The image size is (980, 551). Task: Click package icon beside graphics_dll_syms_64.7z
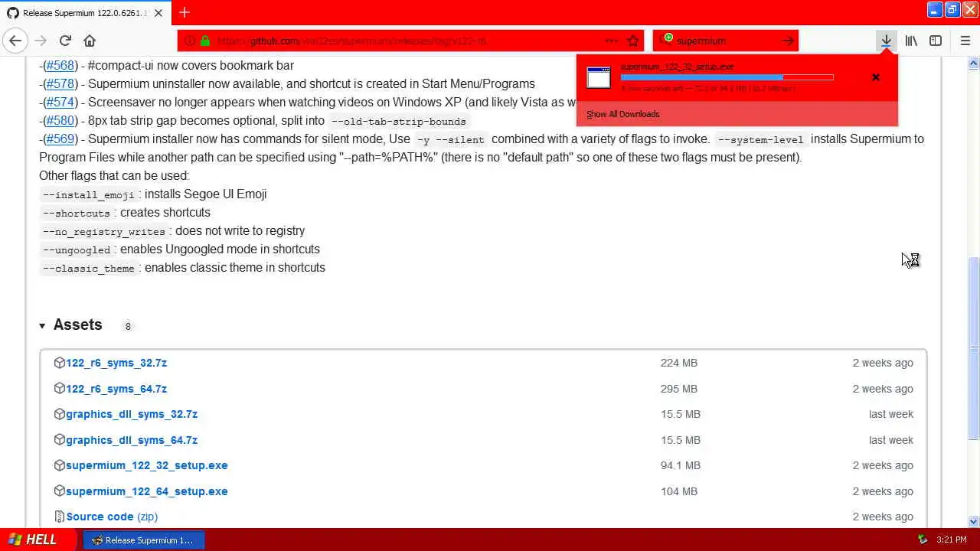[x=60, y=440]
